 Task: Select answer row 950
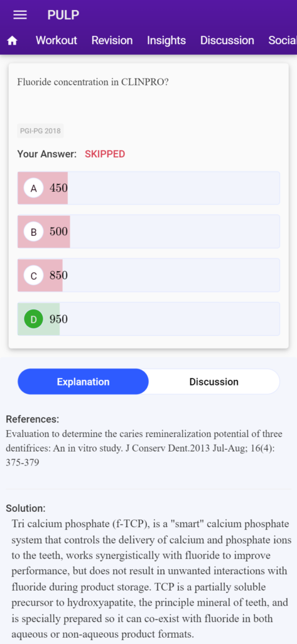point(148,319)
